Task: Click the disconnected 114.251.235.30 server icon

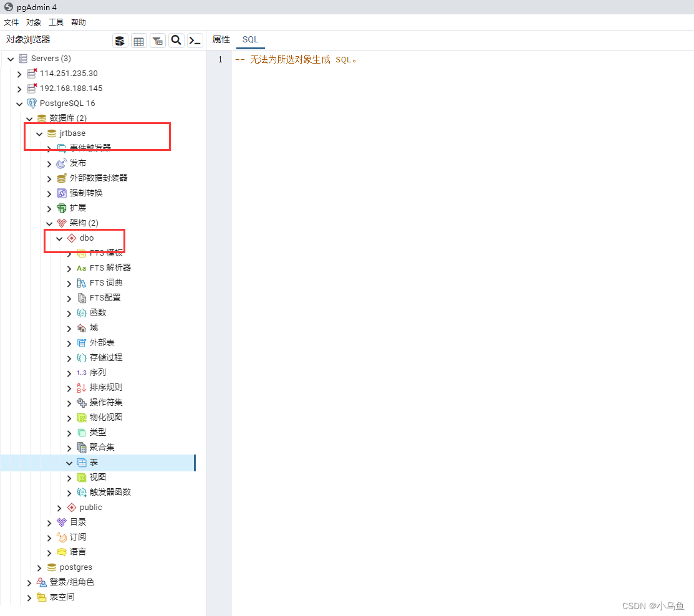Action: click(x=31, y=73)
